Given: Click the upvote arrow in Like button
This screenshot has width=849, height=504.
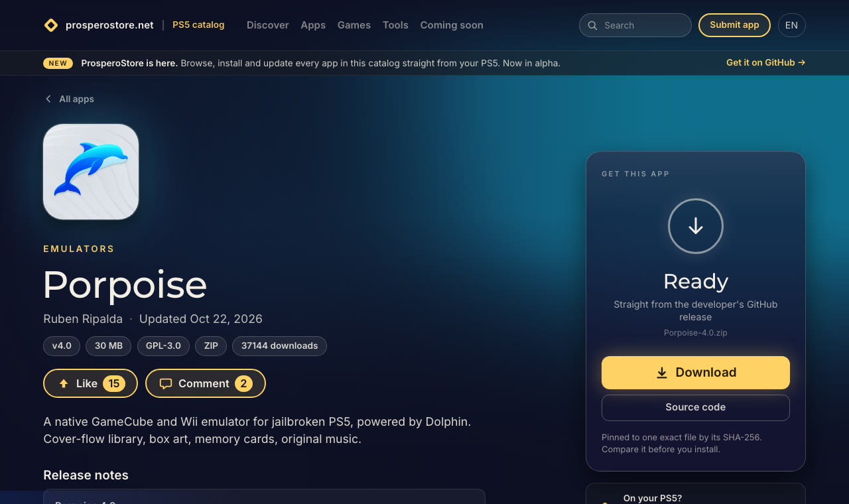Looking at the screenshot, I should (x=64, y=383).
